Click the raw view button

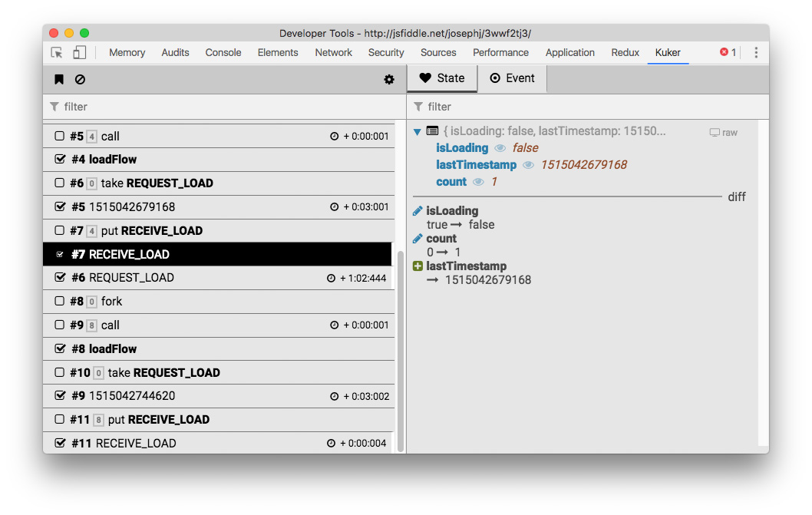(x=724, y=133)
